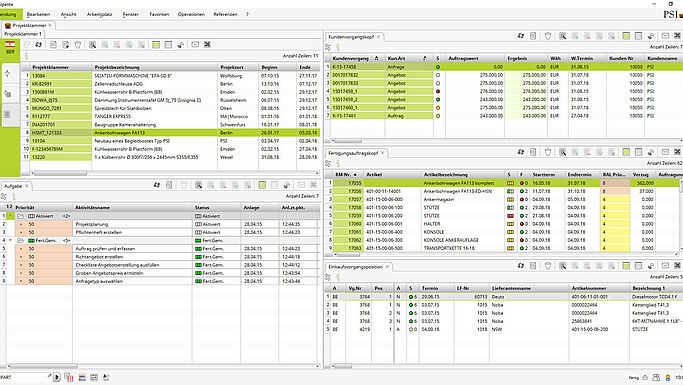
Task: Click task 'Pflichtenheft erstellen'
Action: tap(98, 233)
